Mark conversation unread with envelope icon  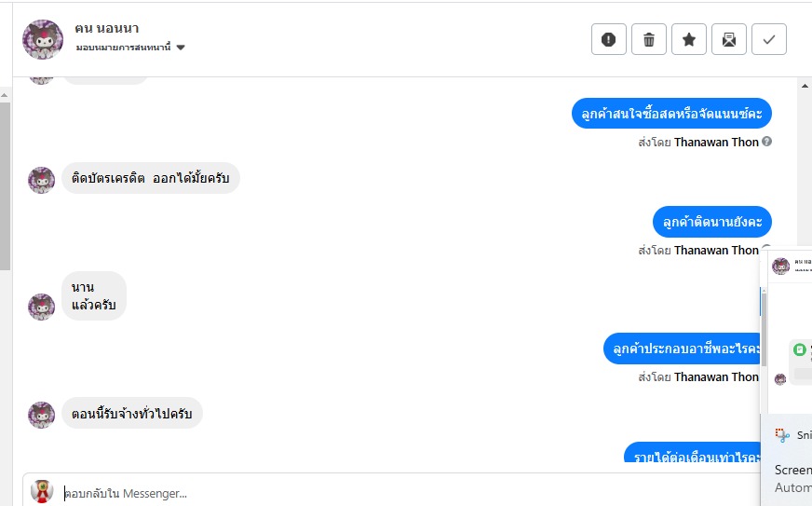[728, 39]
